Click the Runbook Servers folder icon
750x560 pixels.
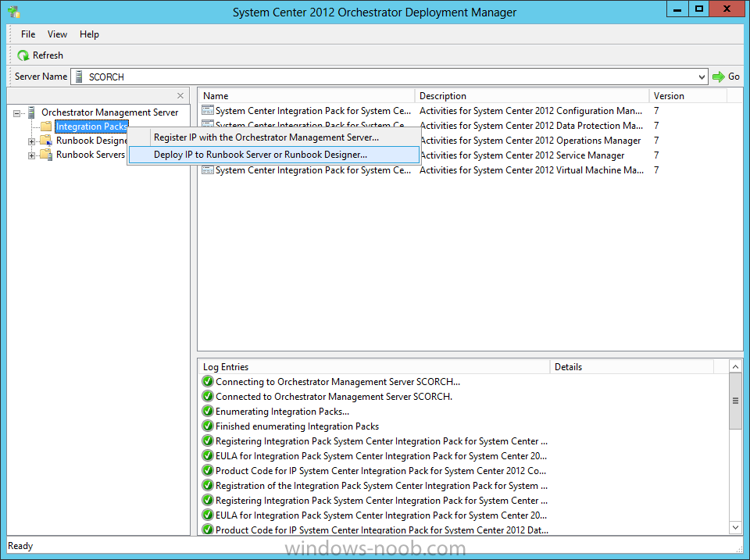tap(46, 155)
